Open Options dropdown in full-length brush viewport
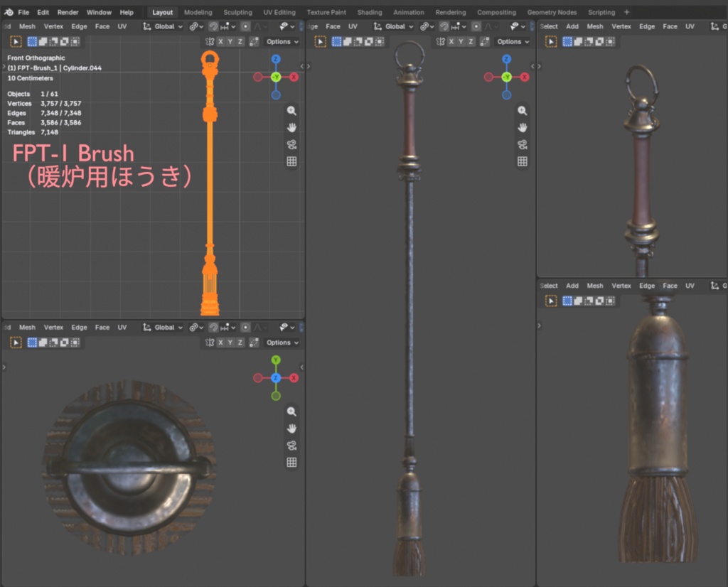This screenshot has height=587, width=728. point(513,42)
